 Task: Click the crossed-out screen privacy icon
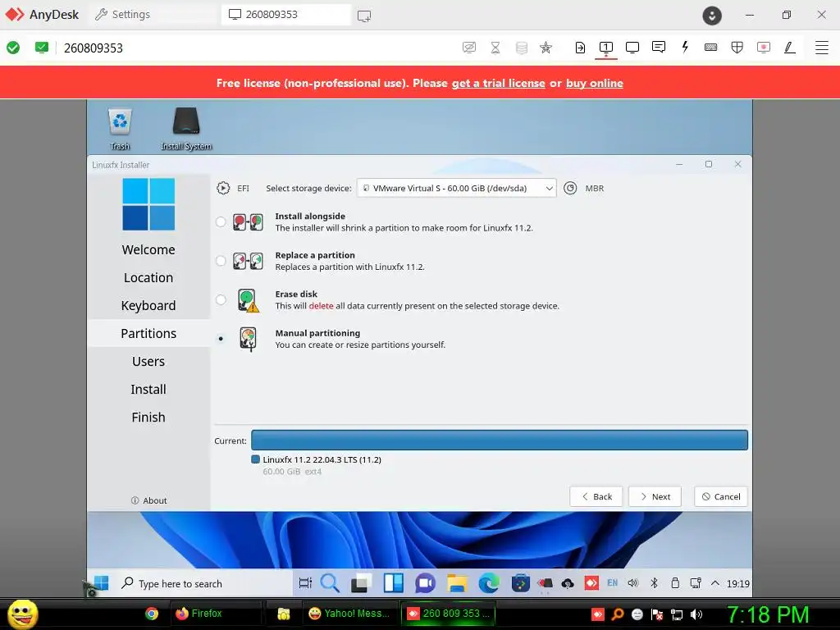(468, 48)
